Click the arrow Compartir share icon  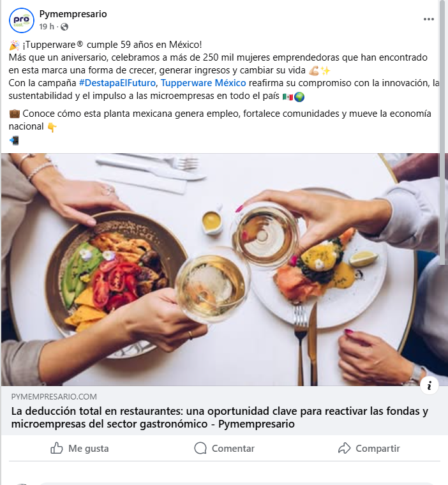344,448
